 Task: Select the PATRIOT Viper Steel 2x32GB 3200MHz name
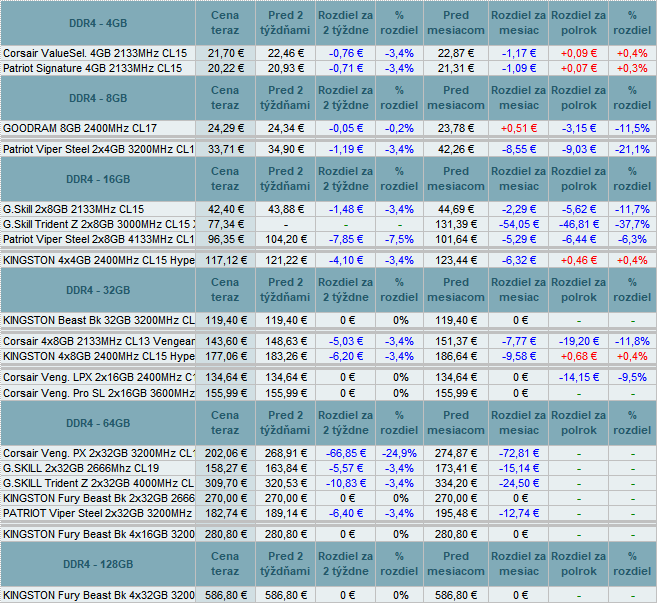coord(97,513)
